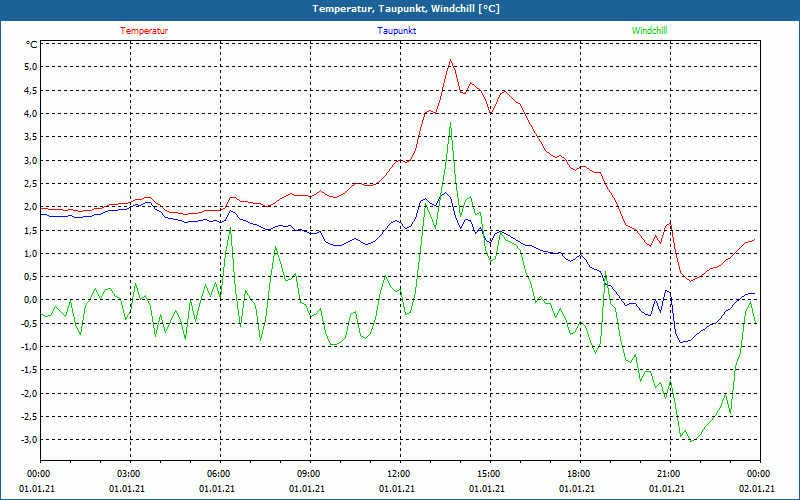Click the -2,5 y-axis value
800x500 pixels.
(30, 416)
